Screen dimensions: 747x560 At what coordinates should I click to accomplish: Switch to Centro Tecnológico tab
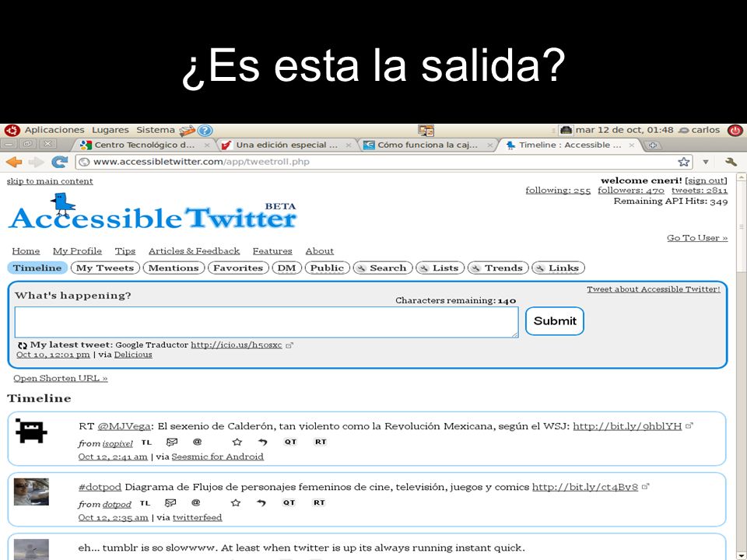[145, 145]
